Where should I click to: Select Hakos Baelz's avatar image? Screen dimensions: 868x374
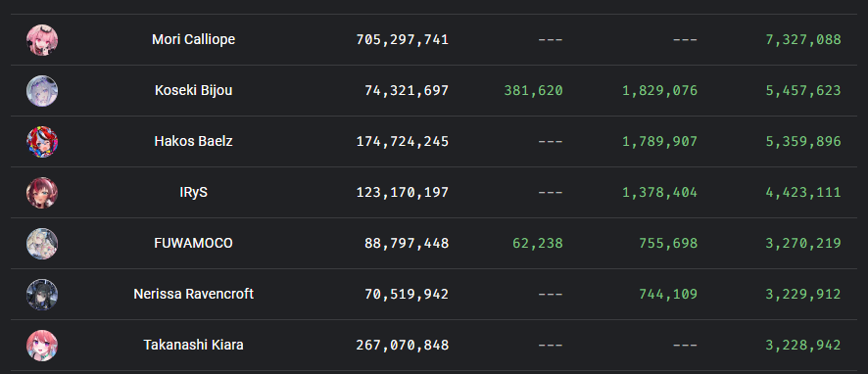[x=42, y=142]
